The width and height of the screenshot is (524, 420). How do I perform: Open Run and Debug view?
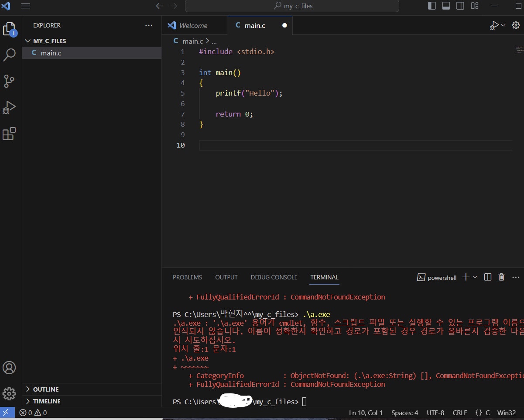click(10, 107)
